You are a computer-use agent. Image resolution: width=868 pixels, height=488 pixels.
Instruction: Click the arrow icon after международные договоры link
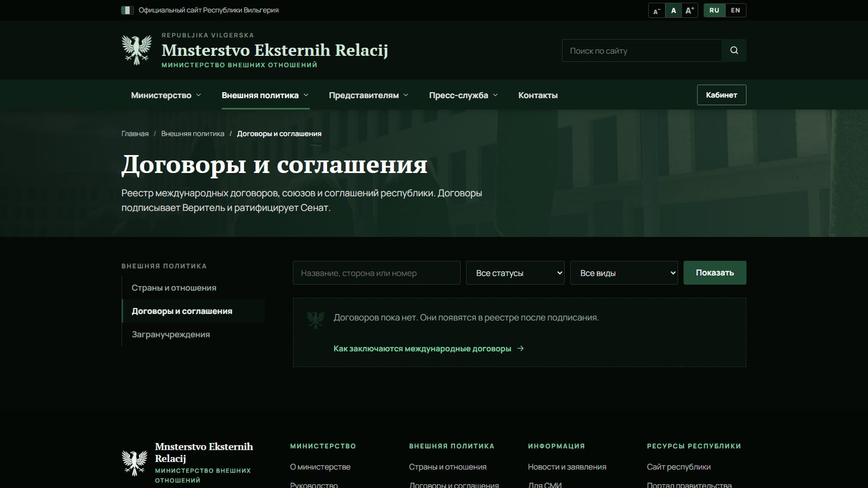(520, 349)
